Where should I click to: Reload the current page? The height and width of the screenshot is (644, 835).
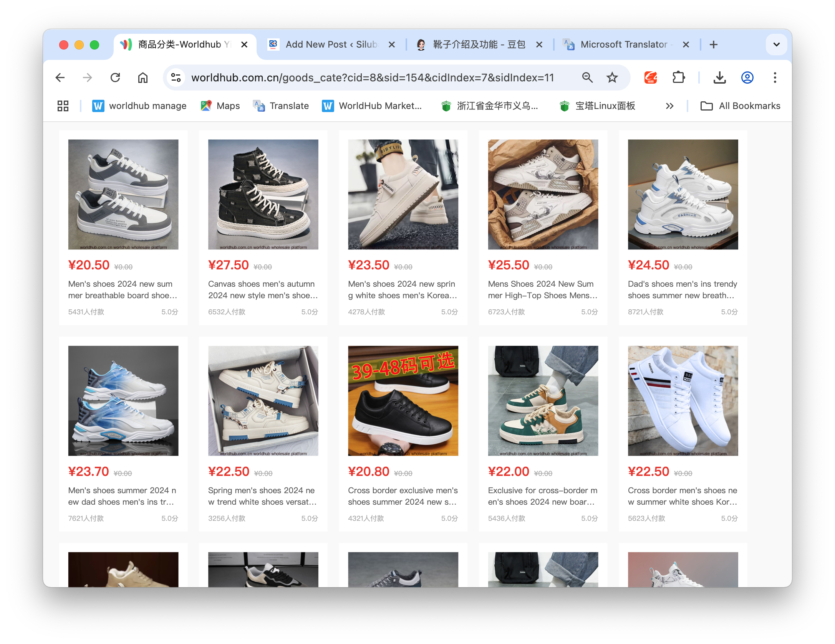click(115, 78)
